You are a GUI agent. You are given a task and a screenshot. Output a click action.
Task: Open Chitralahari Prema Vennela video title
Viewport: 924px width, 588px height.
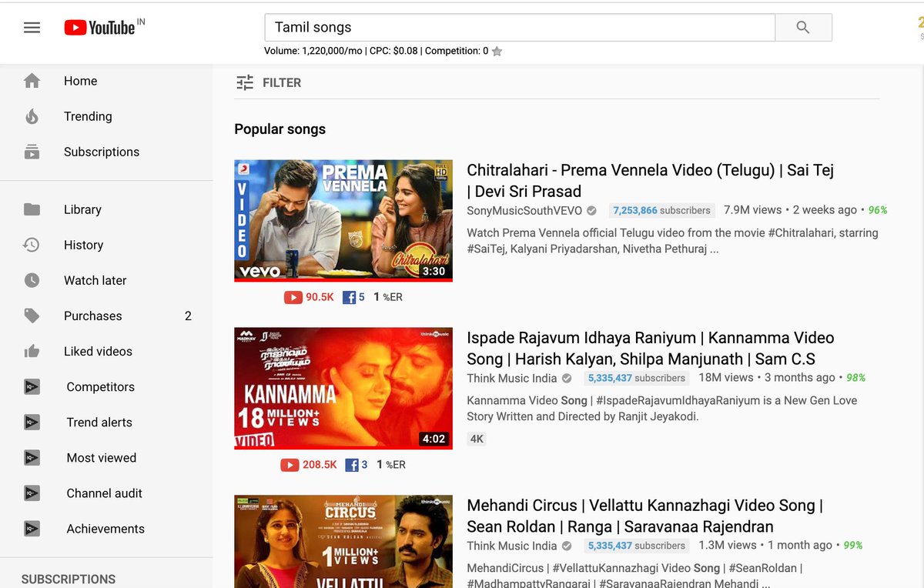pyautogui.click(x=650, y=181)
